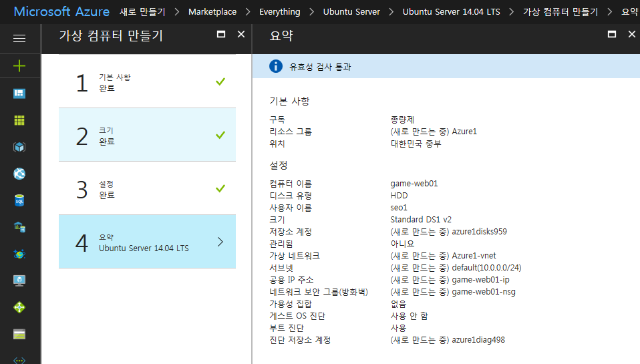Select the username value seo1
The height and width of the screenshot is (364, 640).
[x=399, y=208]
